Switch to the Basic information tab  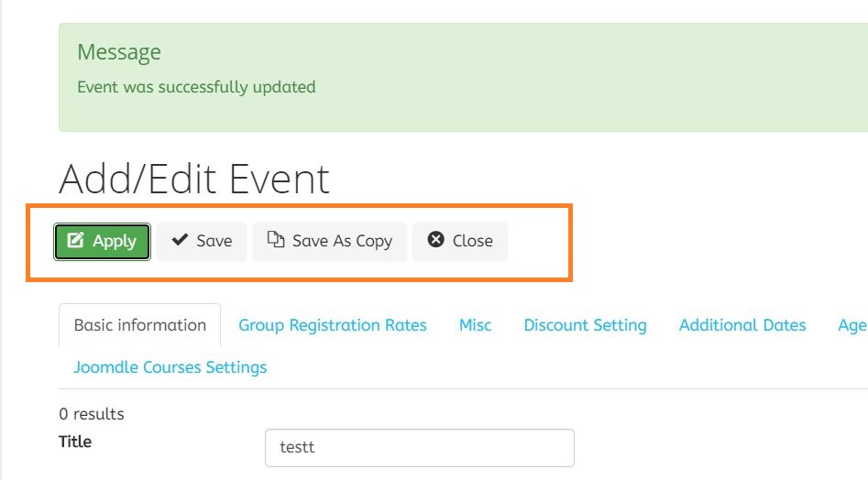[x=139, y=325]
